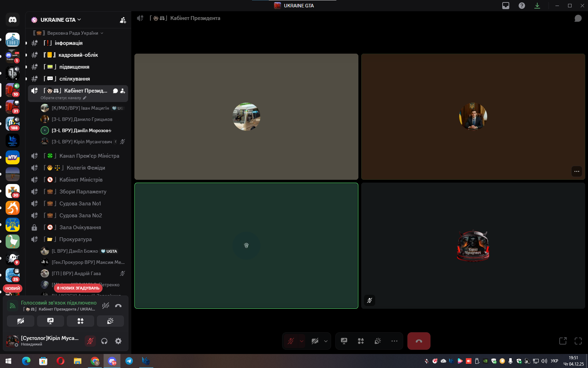Jump to 8 new mentions pill
The image size is (588, 368).
(x=78, y=288)
